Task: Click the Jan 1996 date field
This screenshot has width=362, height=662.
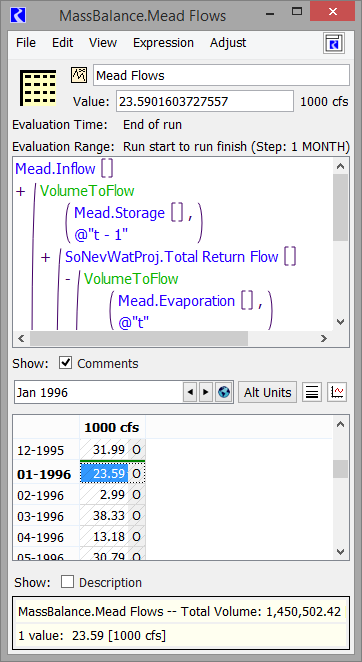Action: pos(98,392)
